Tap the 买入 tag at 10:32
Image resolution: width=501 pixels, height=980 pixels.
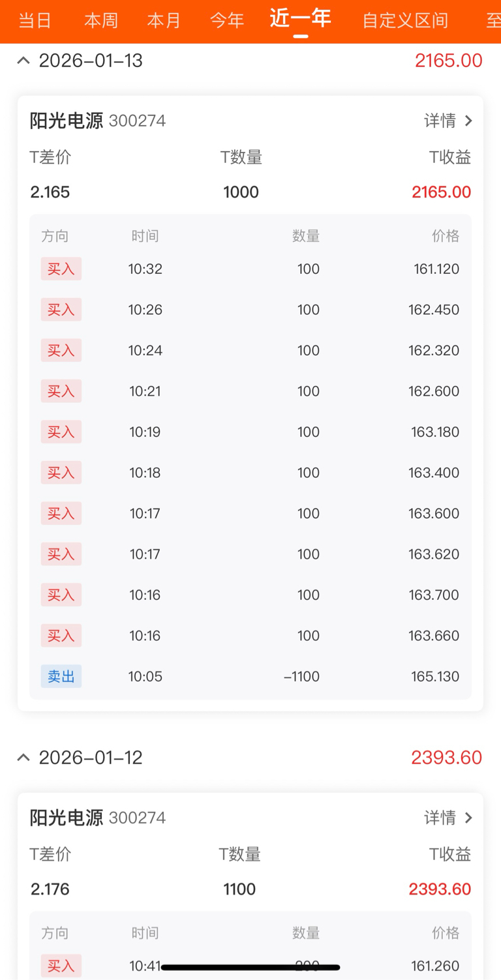coord(61,269)
